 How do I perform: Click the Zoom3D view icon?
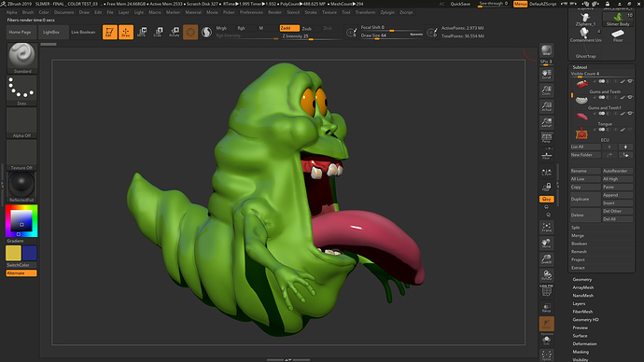[546, 259]
